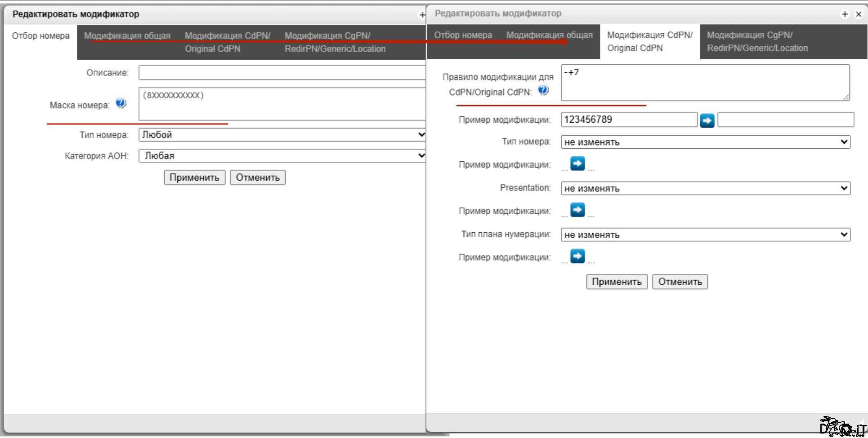
Task: Expand Тип номера dropdown in right window
Action: click(706, 142)
